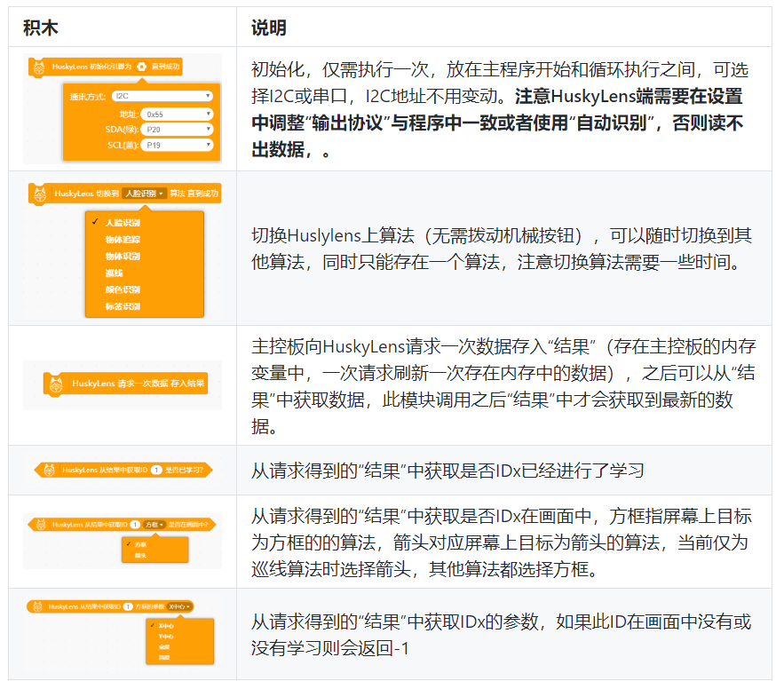Click the 方框的参数 label on the block
This screenshot has width=784, height=681.
click(149, 606)
